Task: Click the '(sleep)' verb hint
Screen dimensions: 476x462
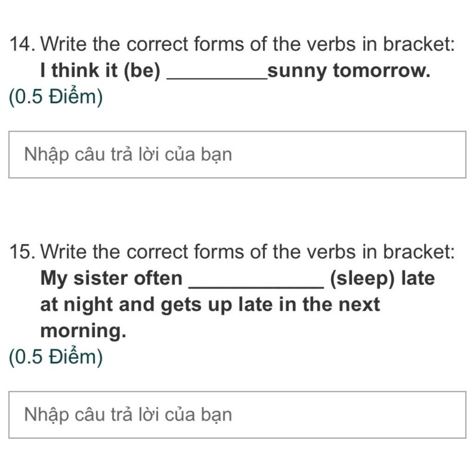Action: [x=363, y=279]
